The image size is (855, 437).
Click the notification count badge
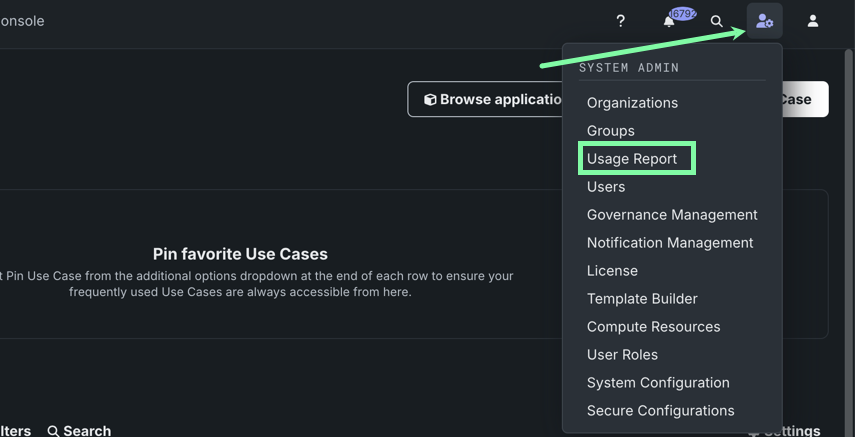click(x=682, y=14)
